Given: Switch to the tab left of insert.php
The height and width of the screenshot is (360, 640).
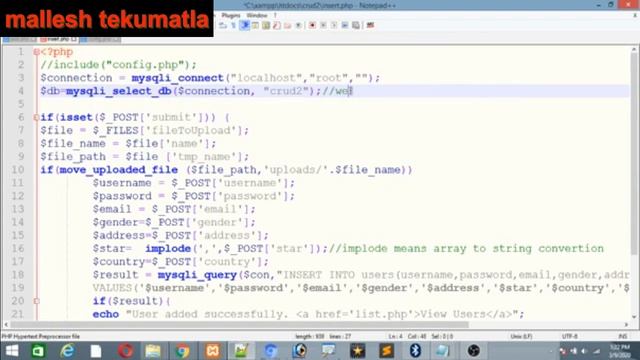Looking at the screenshot, I should point(19,40).
